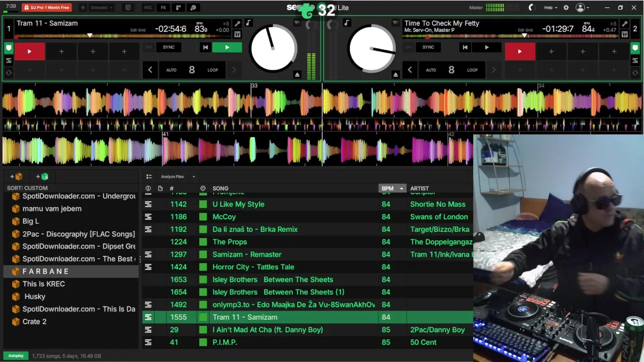Open Analyze Files dropdown arrow
The height and width of the screenshot is (362, 644).
[x=194, y=176]
